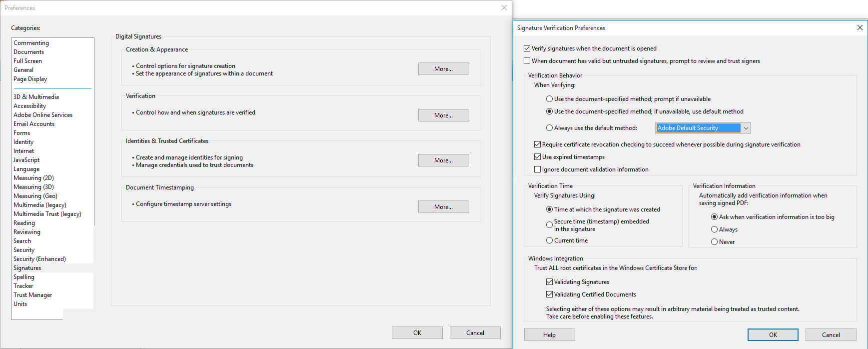Open More for Verification section
The width and height of the screenshot is (868, 349).
pyautogui.click(x=444, y=115)
